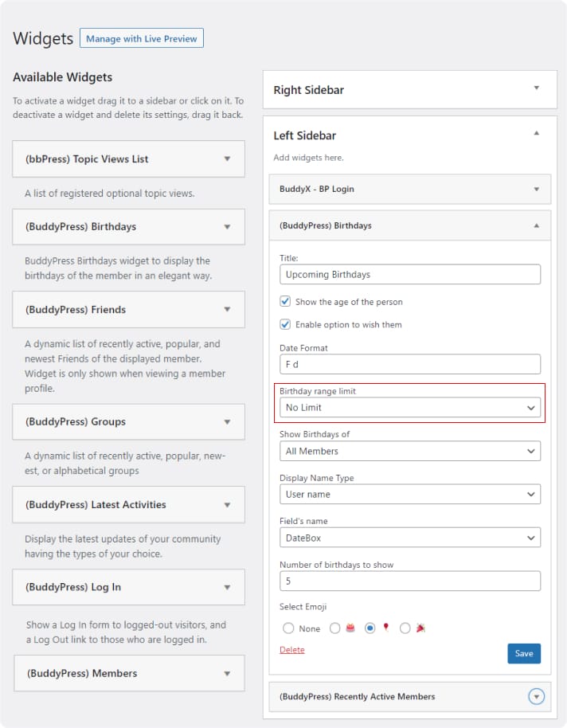Click into the Date Format text field
This screenshot has height=728, width=567.
(409, 364)
